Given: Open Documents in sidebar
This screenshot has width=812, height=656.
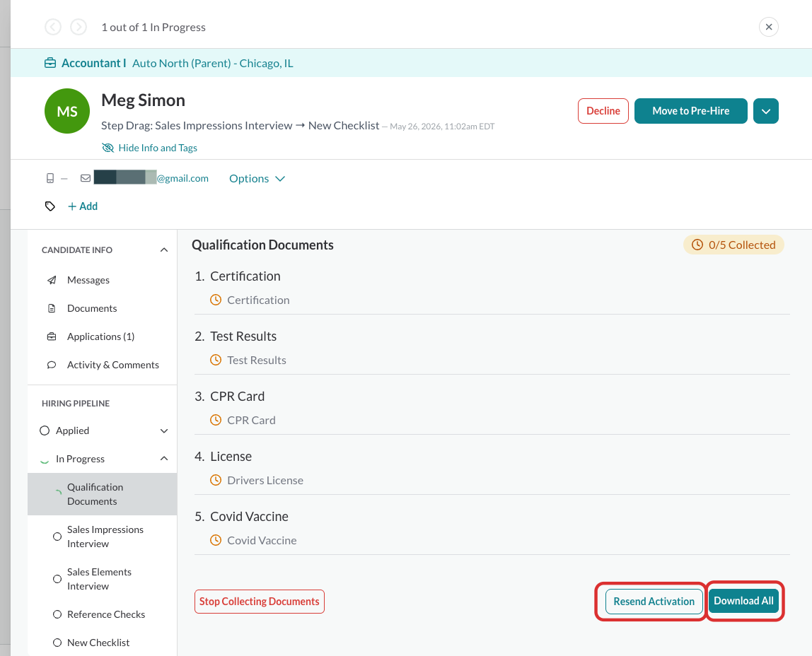Looking at the screenshot, I should (x=92, y=308).
